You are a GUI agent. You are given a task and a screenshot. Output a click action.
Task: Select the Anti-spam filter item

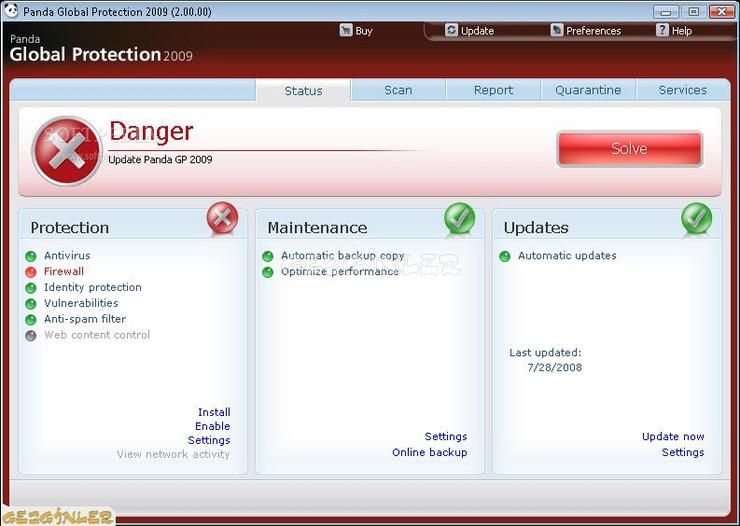[85, 319]
